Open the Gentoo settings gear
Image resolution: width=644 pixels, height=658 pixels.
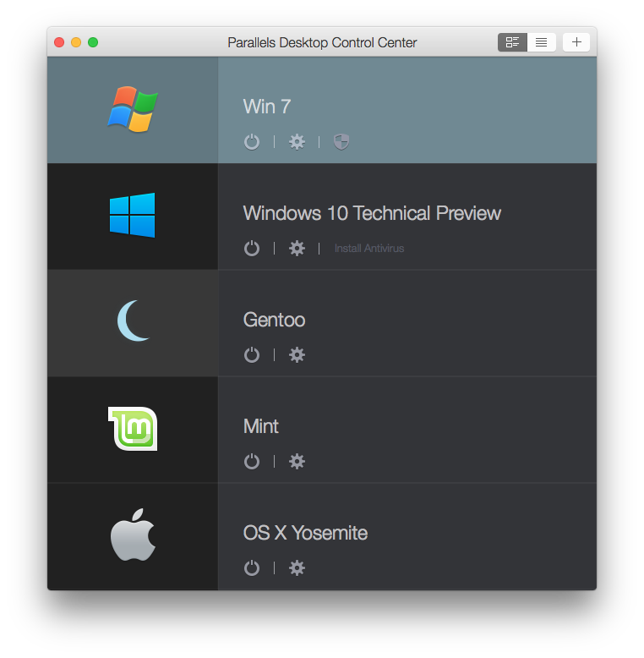click(297, 355)
